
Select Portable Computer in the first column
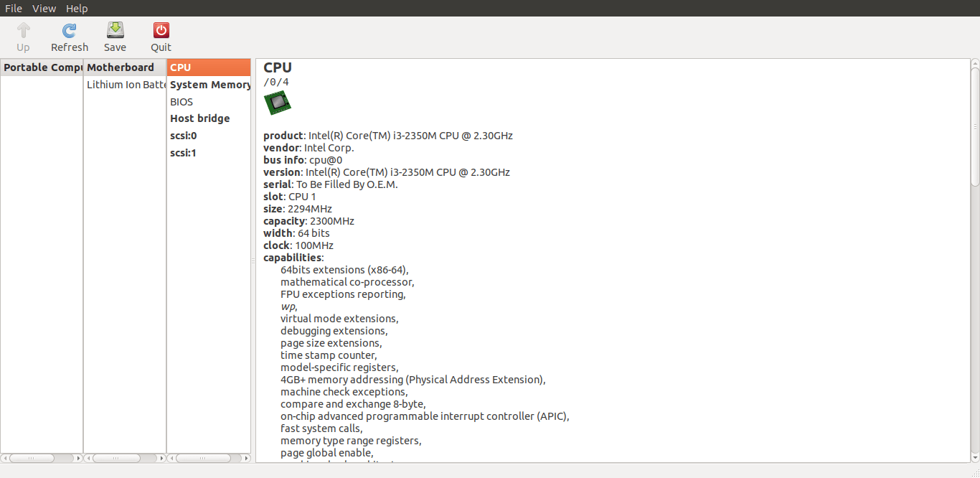click(43, 67)
